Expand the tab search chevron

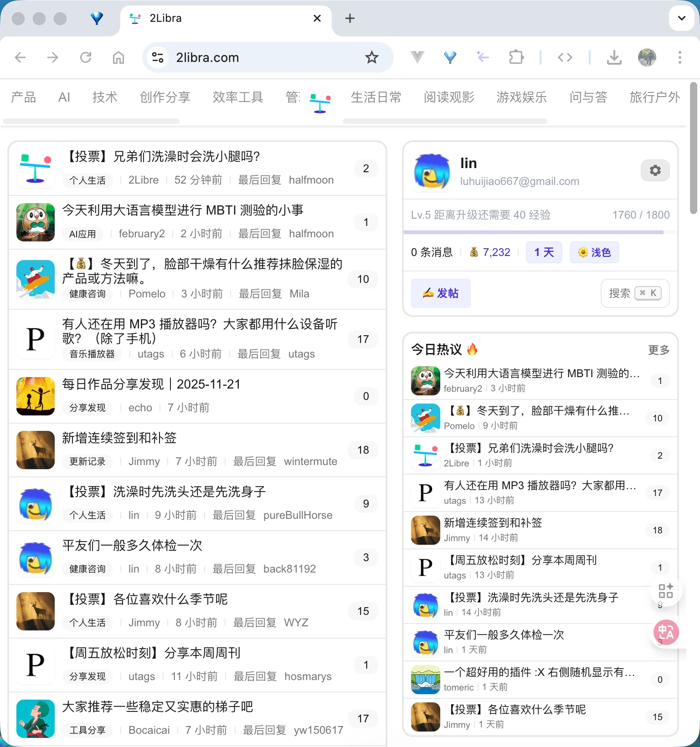681,18
